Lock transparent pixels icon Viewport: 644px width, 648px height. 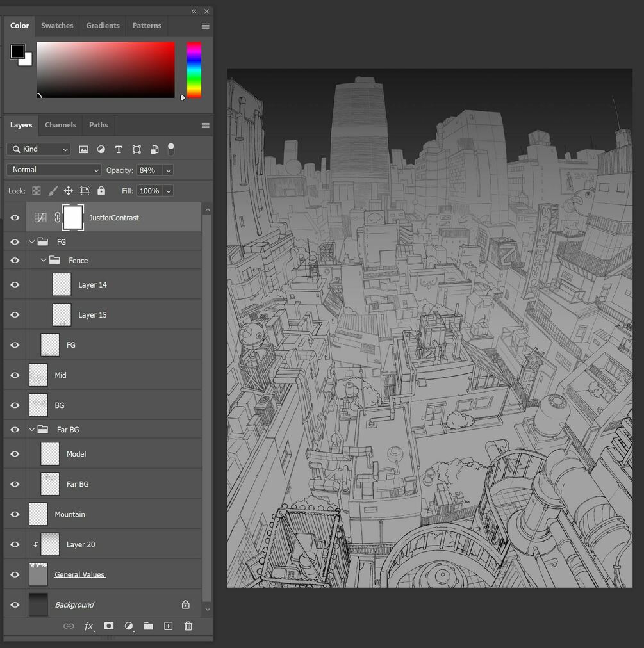[x=37, y=191]
